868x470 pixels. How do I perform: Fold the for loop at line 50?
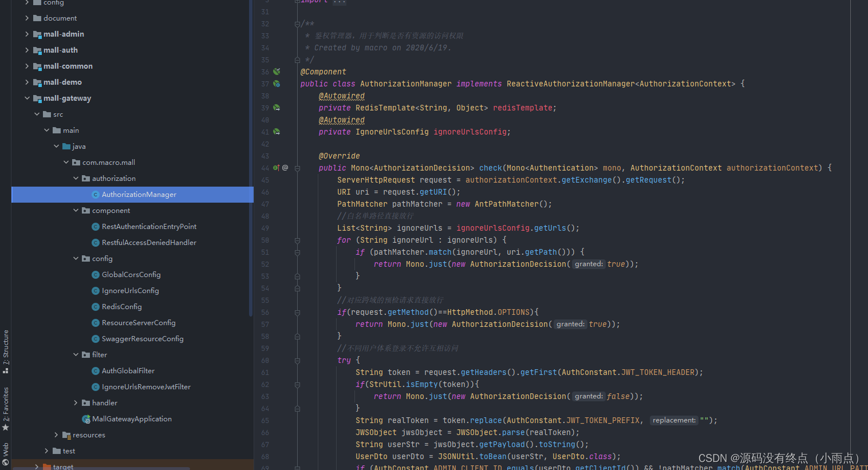[x=297, y=240]
